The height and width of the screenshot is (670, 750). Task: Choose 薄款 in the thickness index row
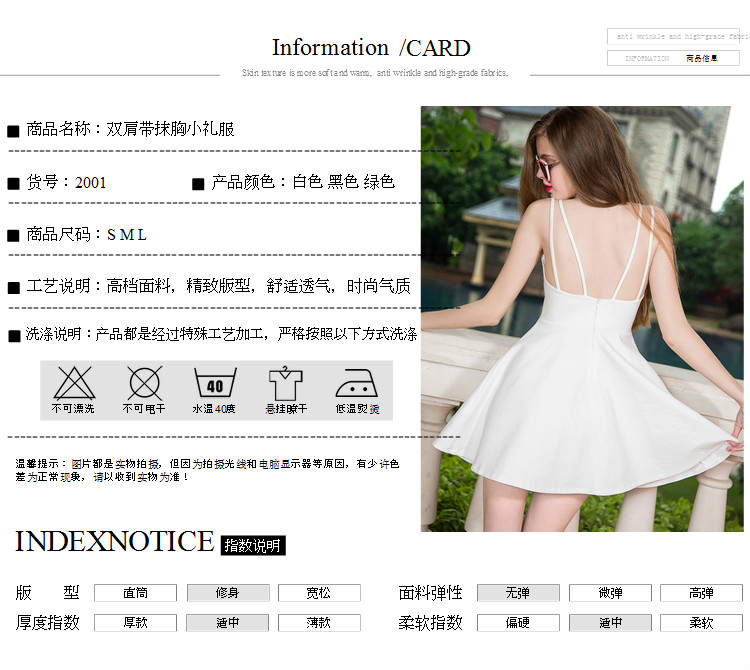(319, 623)
